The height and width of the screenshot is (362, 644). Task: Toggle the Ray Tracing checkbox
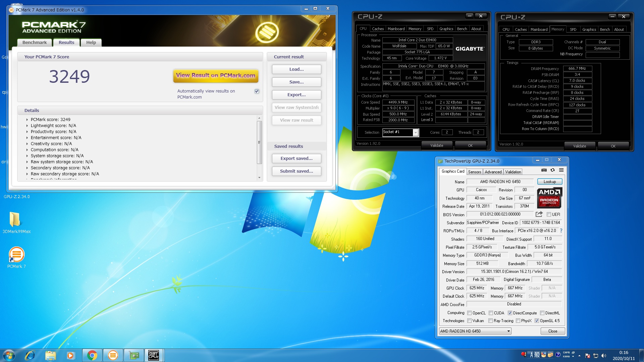491,321
